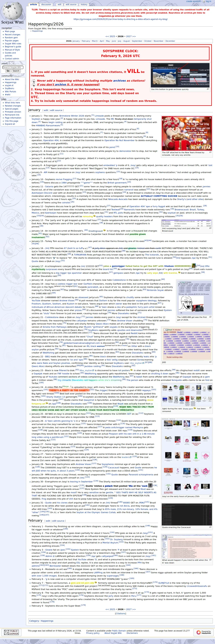This screenshot has width=215, height=644.
Task: Open Recent changes in navigation sidebar
Action: [13, 34]
